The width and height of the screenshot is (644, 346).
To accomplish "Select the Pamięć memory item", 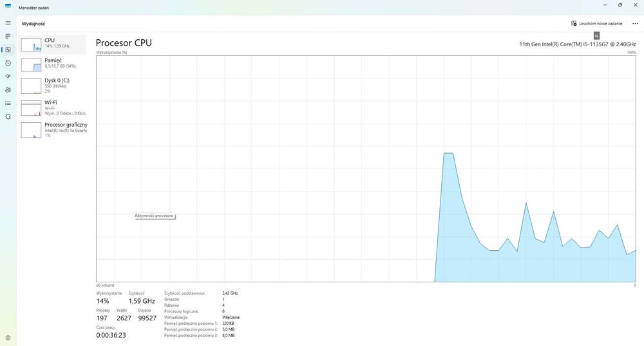I will point(53,64).
